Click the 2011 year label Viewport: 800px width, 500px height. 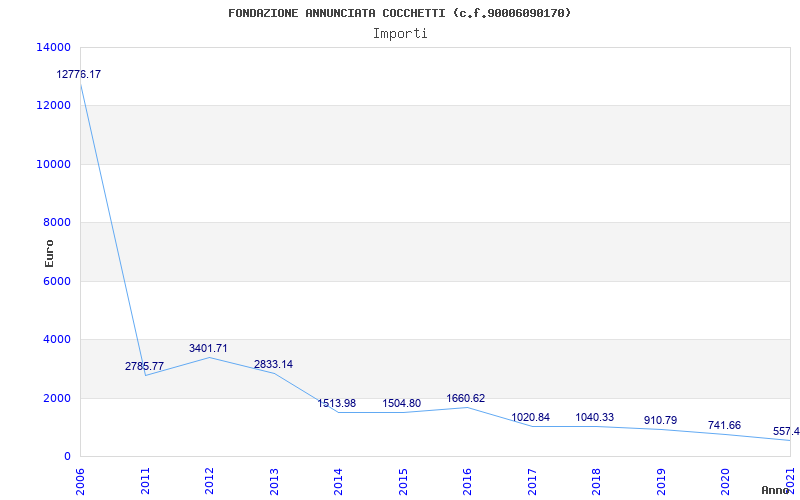pos(145,481)
